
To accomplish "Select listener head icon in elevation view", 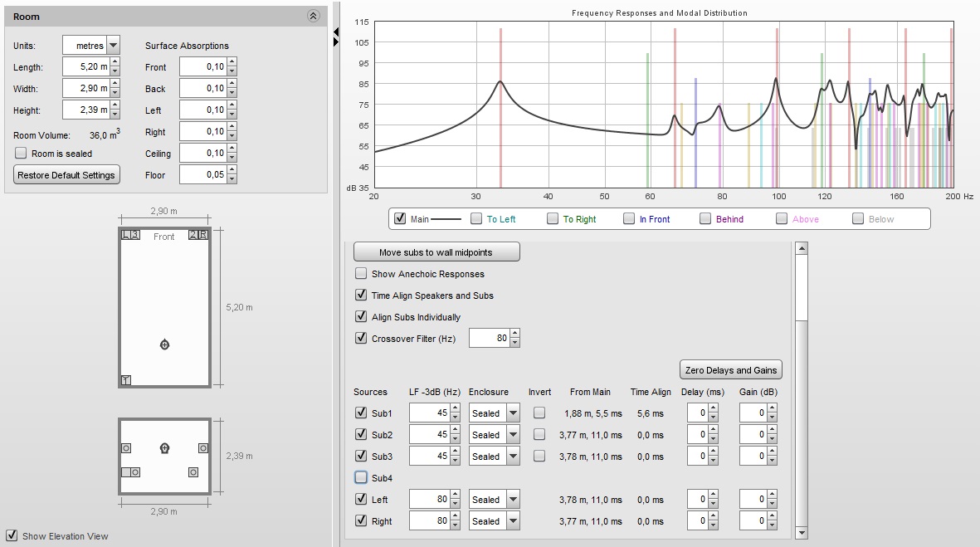I will pos(164,447).
